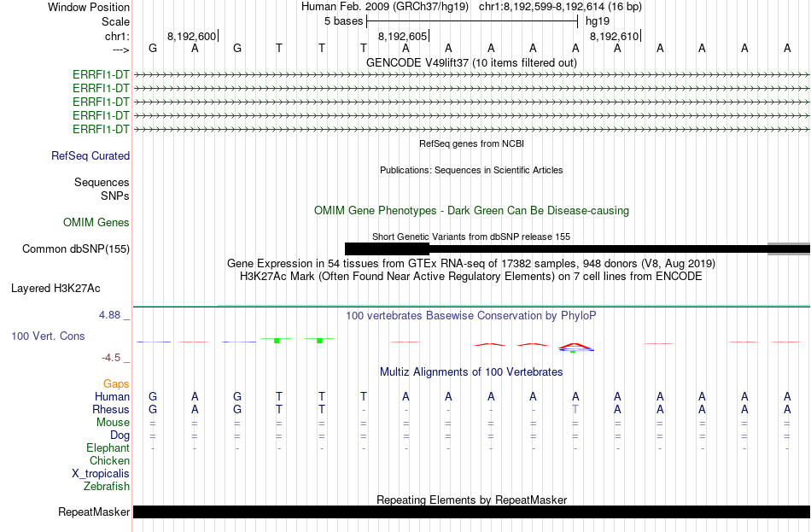The image size is (811, 532).
Task: Click the Chicken species label
Action: (x=109, y=460)
